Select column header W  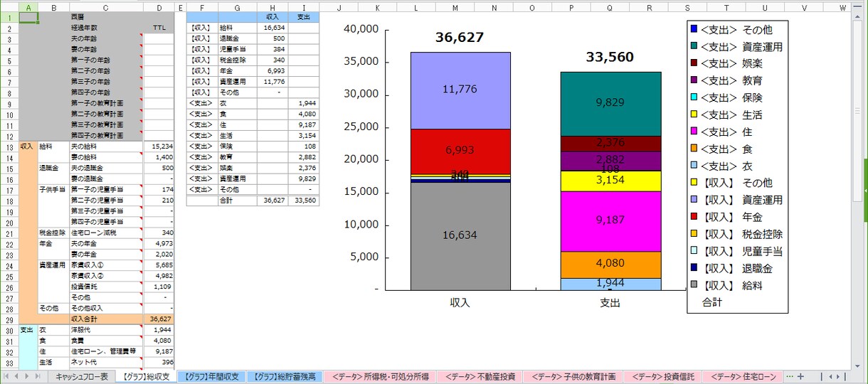842,7
